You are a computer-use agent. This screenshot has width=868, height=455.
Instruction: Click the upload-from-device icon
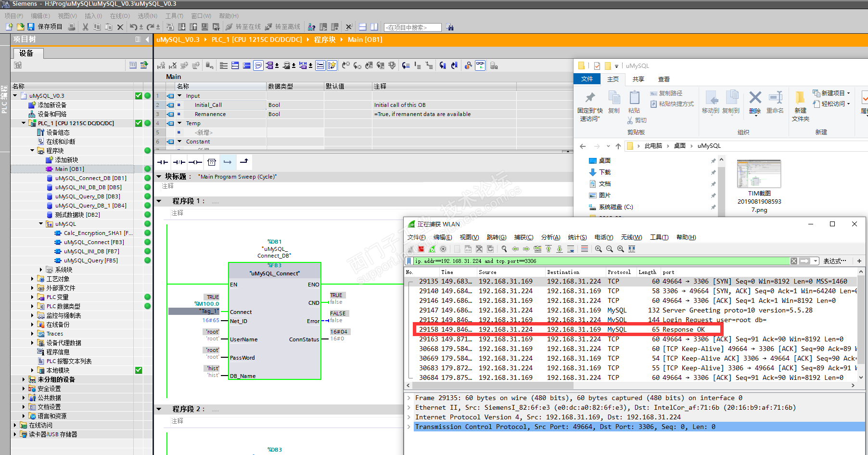coord(193,27)
